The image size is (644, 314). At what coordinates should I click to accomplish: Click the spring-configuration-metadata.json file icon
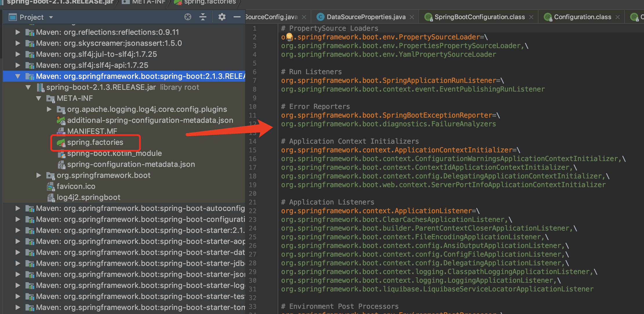coord(61,165)
